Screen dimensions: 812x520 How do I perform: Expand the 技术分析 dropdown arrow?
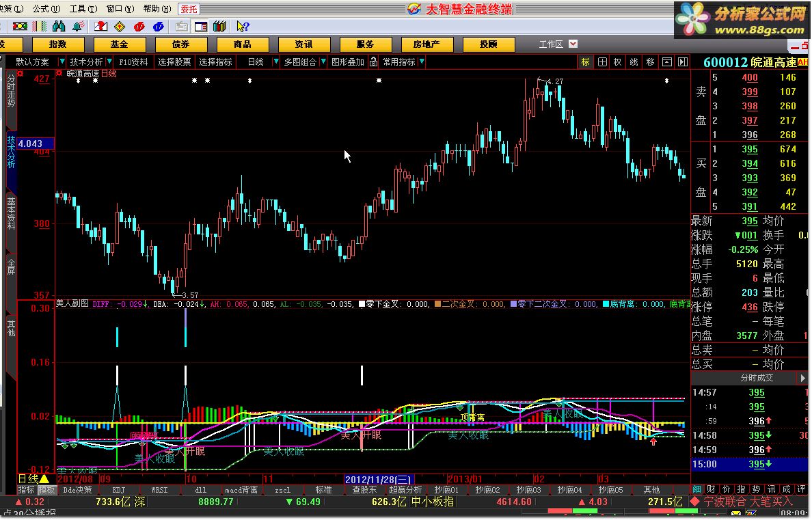point(109,62)
